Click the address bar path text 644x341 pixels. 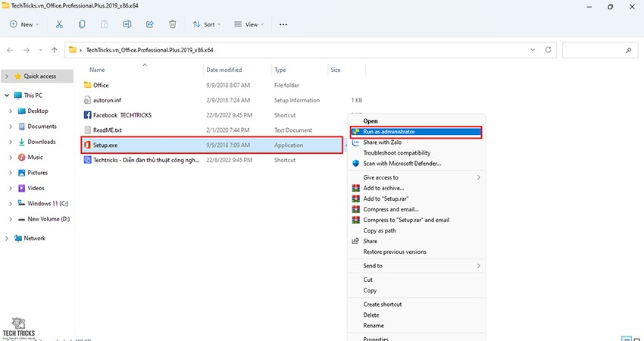coord(149,50)
